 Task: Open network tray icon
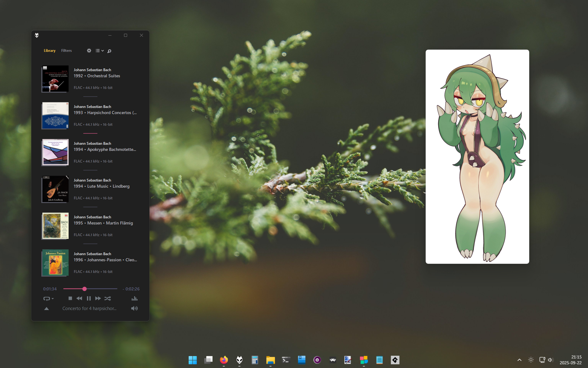(x=542, y=360)
